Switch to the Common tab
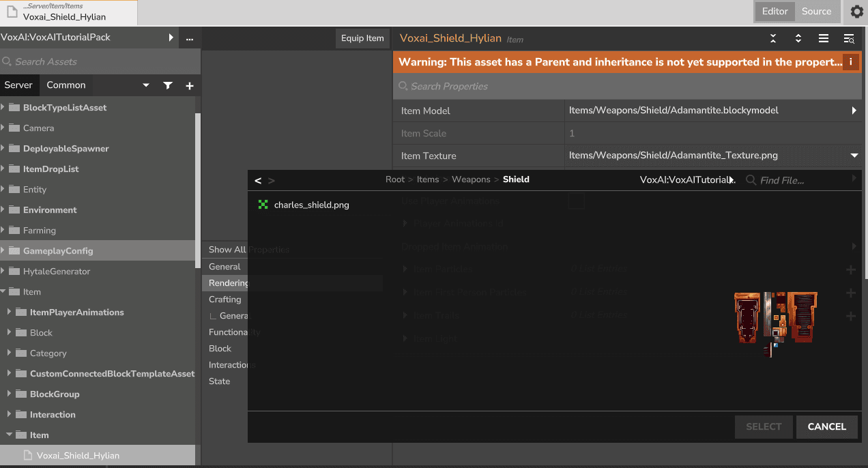The width and height of the screenshot is (868, 468). (66, 85)
